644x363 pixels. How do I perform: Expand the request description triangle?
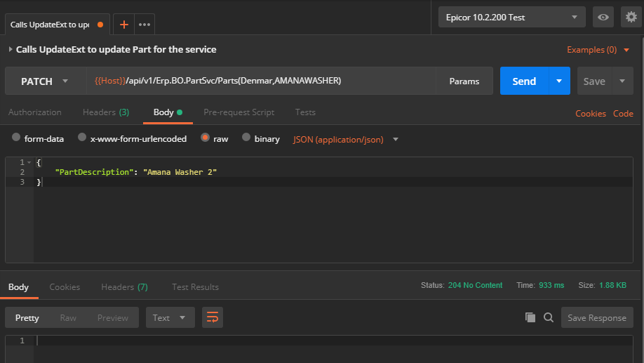pos(11,50)
